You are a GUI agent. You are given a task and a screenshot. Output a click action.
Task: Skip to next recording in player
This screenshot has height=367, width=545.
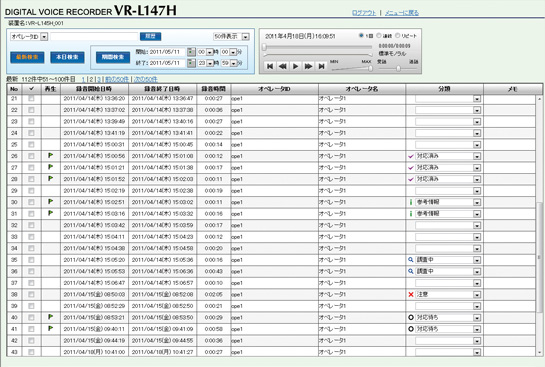tap(322, 66)
